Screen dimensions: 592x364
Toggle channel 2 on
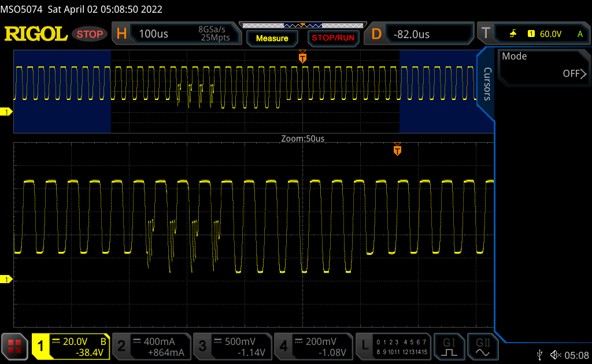(121, 346)
